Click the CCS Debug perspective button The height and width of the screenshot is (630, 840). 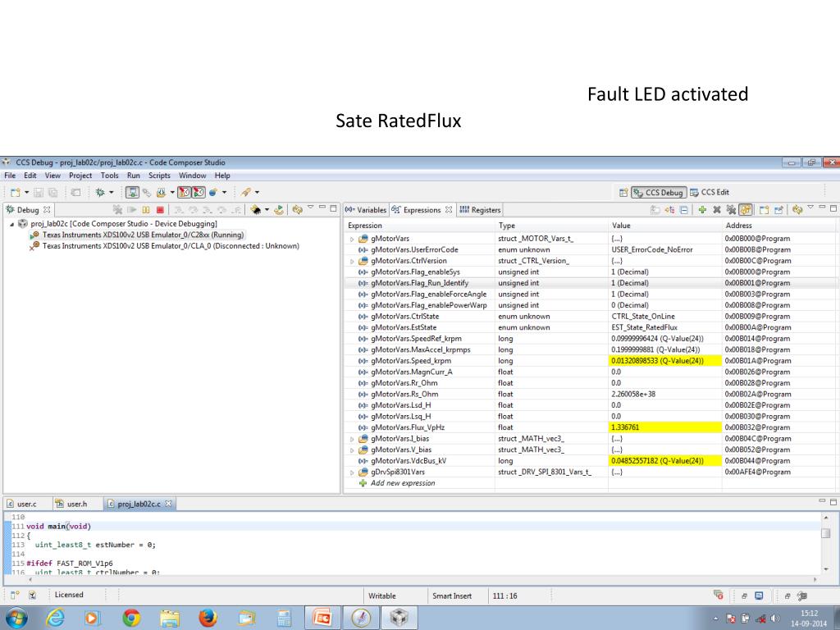(659, 192)
